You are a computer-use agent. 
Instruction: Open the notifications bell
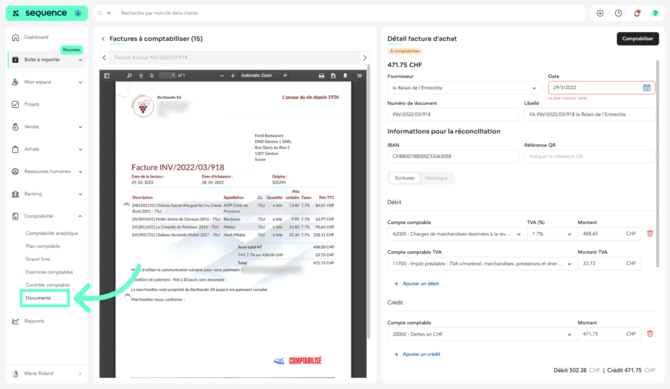point(637,13)
